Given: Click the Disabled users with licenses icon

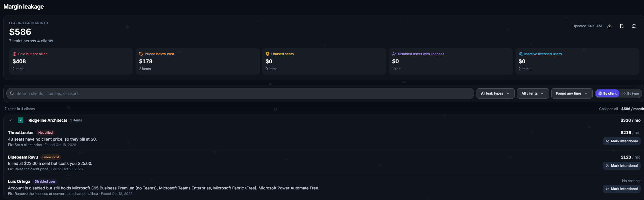Looking at the screenshot, I should coord(394,54).
